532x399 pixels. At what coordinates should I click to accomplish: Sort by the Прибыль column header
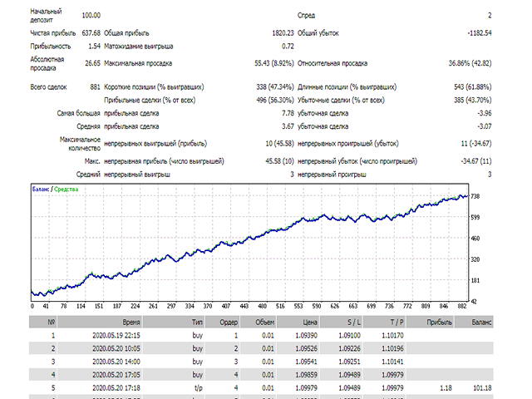tap(439, 319)
